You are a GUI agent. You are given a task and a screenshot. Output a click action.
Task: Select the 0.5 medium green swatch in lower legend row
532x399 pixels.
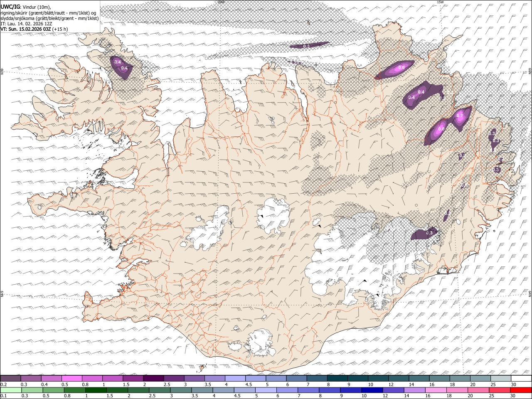coord(53,390)
